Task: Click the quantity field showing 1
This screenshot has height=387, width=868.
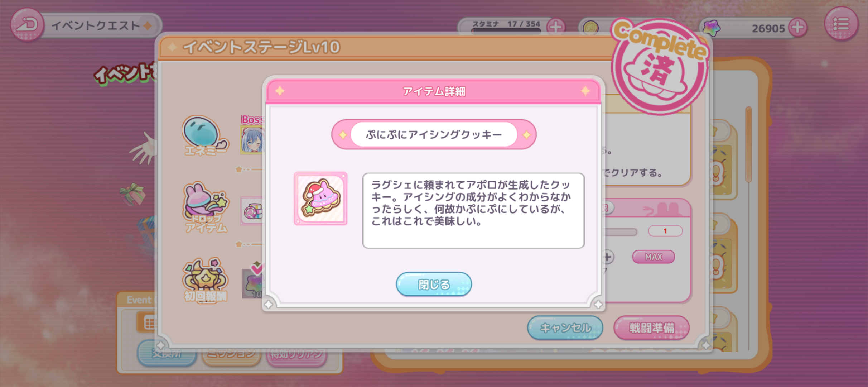Action: [665, 231]
